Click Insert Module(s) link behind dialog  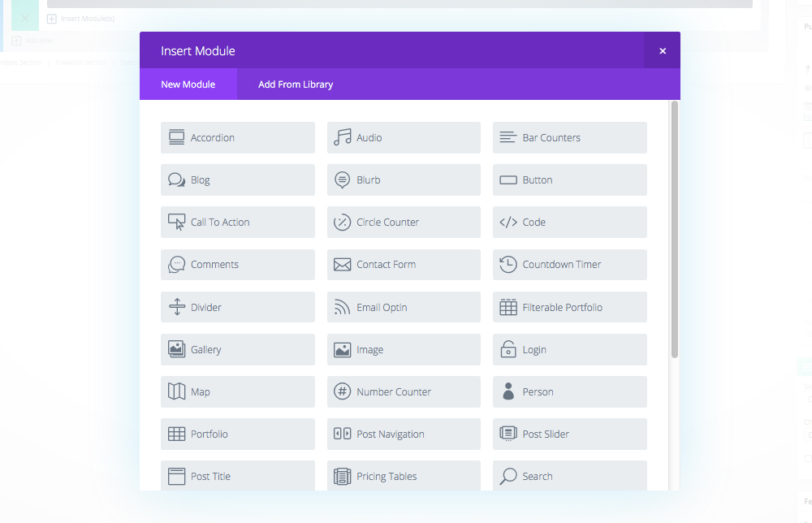[87, 19]
